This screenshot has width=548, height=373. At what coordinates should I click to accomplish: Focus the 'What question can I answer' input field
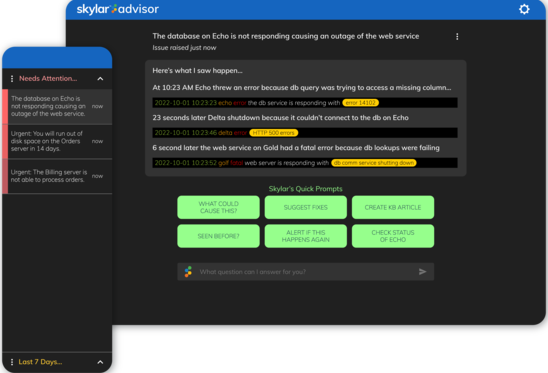(306, 272)
